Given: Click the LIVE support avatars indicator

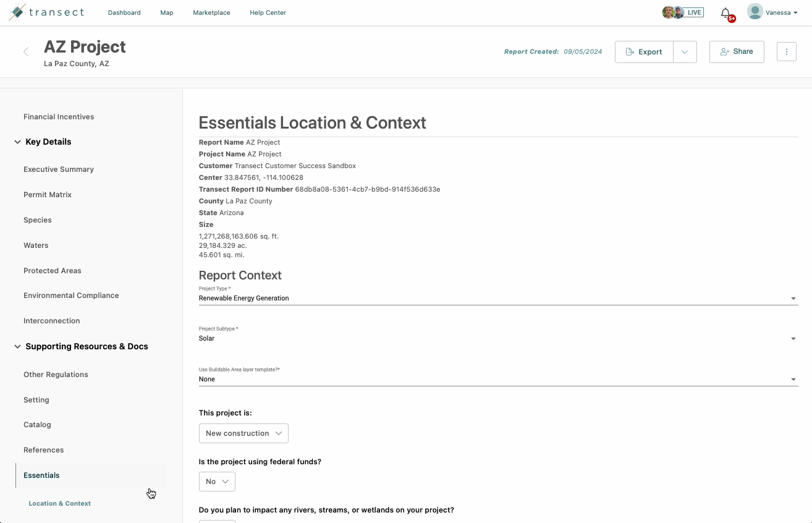Looking at the screenshot, I should coord(682,12).
